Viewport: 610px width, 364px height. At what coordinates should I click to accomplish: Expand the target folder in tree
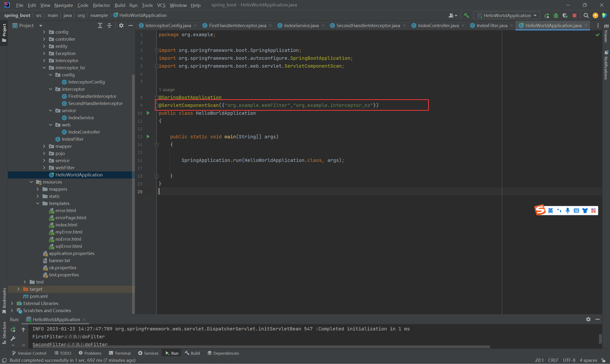tap(18, 289)
